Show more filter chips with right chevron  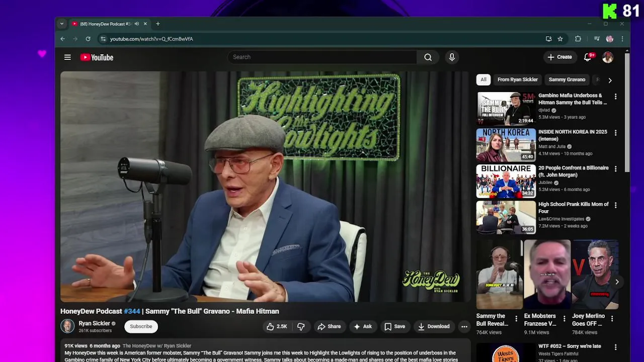click(x=610, y=80)
